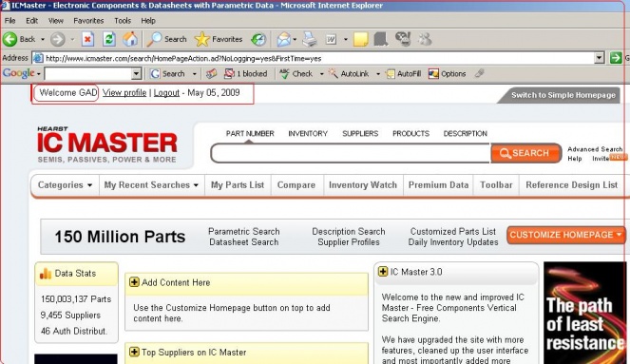Open Google toolbar Options
Viewport: 630px width, 364px height.
tap(447, 74)
